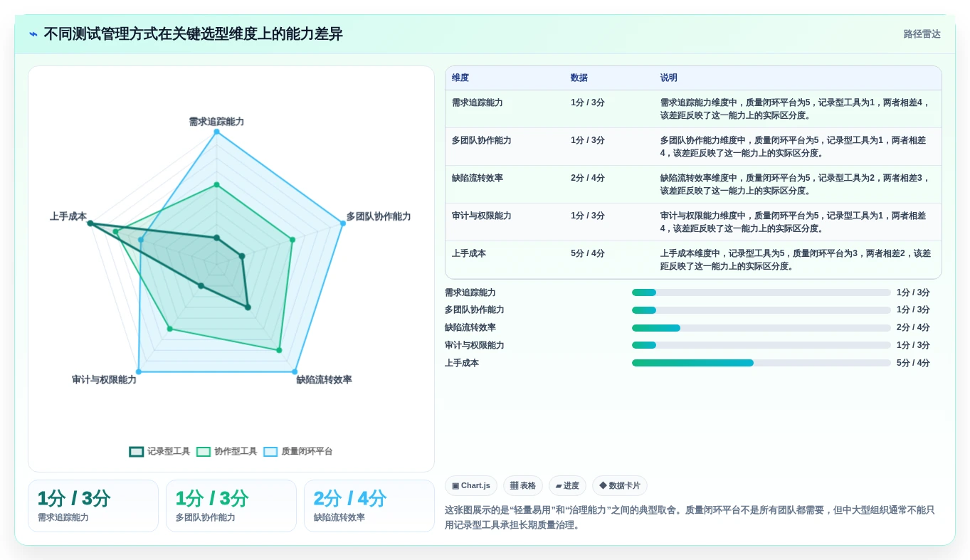Click 质量闭环平台 data point on 多团队协作能力 axis
The width and height of the screenshot is (970, 560).
click(x=342, y=223)
